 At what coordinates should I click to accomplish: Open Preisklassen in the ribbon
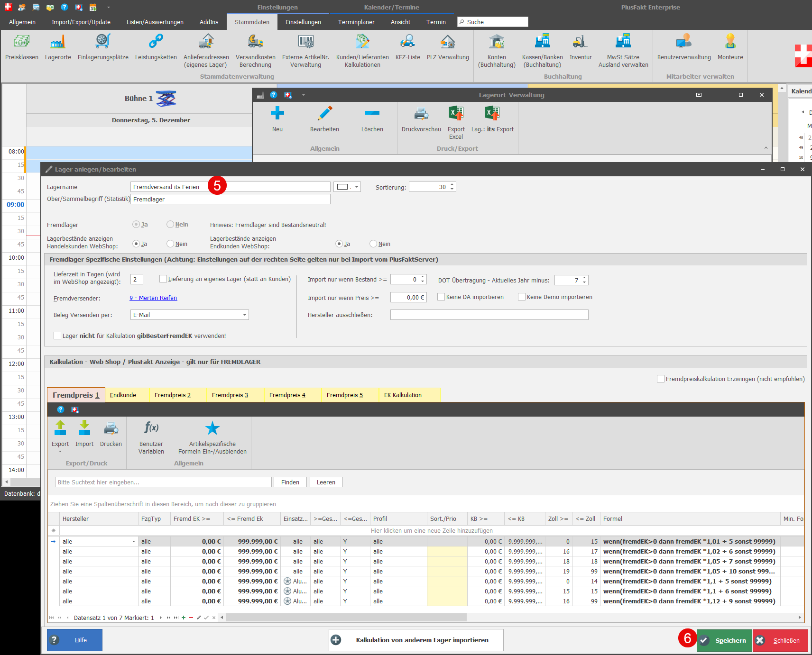[x=21, y=47]
